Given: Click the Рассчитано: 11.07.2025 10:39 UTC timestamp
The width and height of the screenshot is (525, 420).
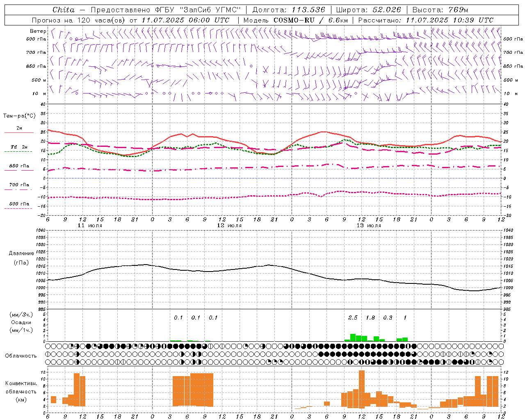Looking at the screenshot, I should [426, 20].
